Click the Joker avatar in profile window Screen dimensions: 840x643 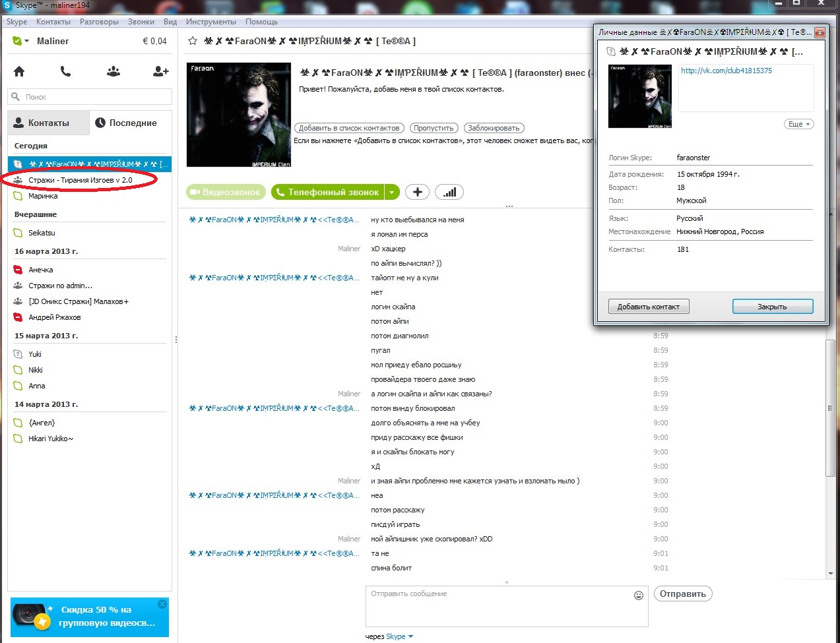[x=640, y=96]
